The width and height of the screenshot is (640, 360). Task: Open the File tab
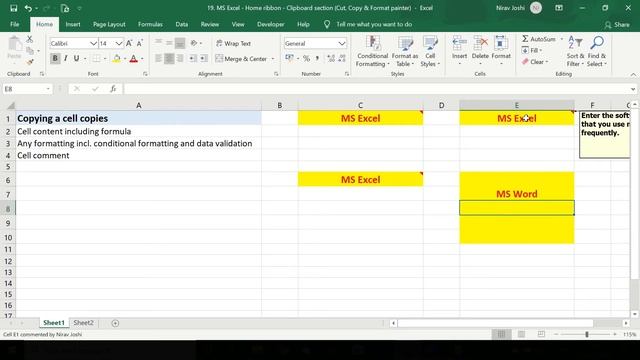click(15, 24)
